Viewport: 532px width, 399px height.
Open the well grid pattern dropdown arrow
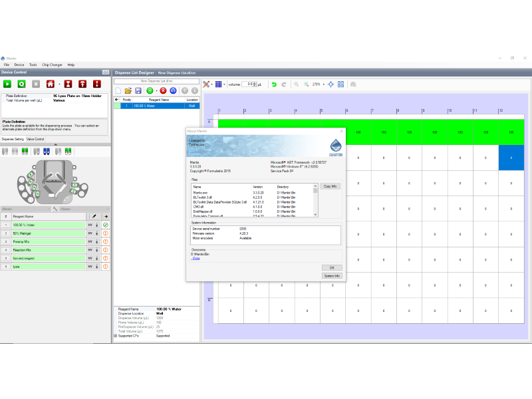(225, 84)
